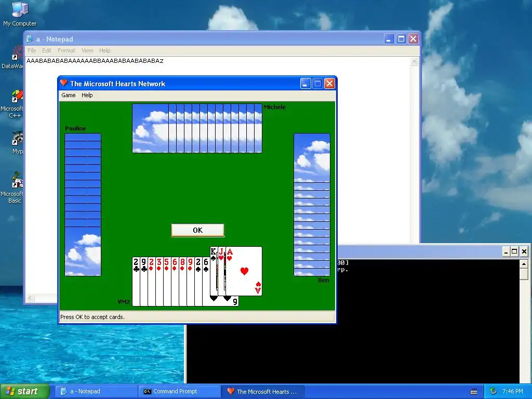Open the Edit menu in Notepad
Viewport: 532px width, 399px height.
click(47, 50)
